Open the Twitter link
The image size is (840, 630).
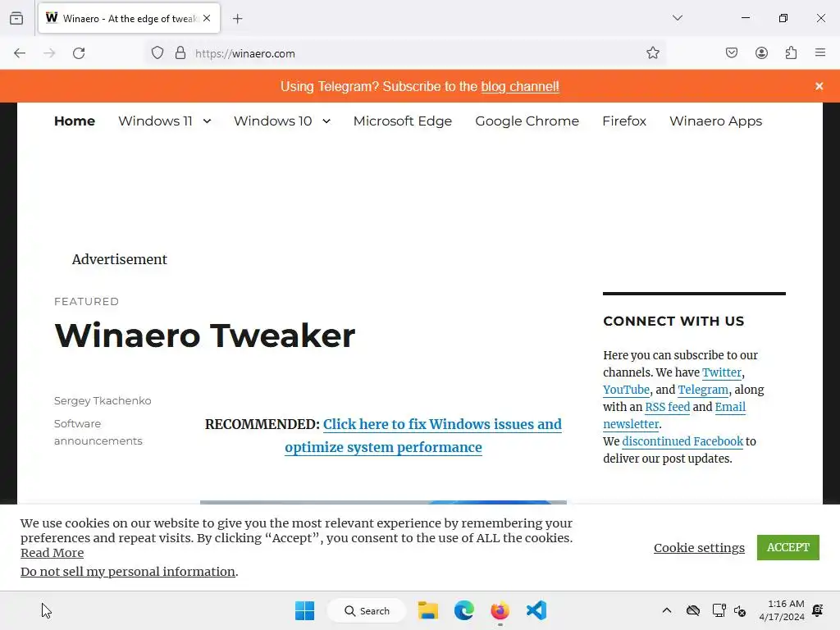(x=722, y=372)
